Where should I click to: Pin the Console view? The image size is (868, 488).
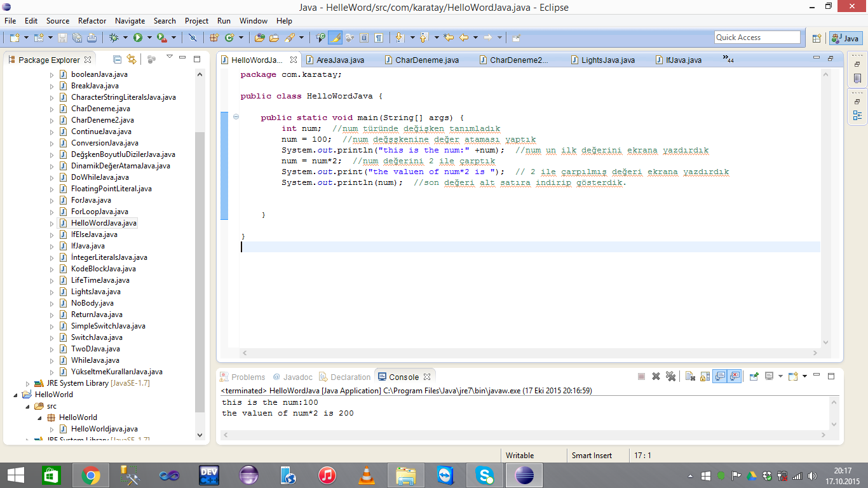click(x=754, y=376)
